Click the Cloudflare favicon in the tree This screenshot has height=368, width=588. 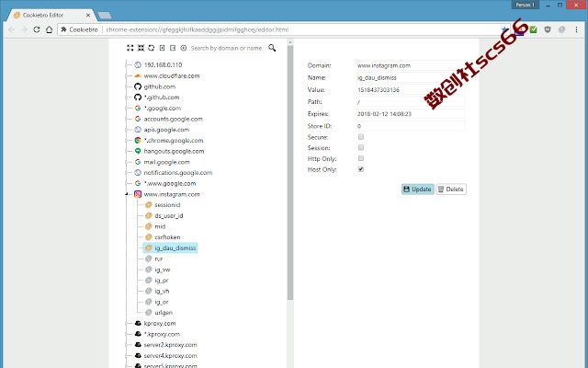138,75
